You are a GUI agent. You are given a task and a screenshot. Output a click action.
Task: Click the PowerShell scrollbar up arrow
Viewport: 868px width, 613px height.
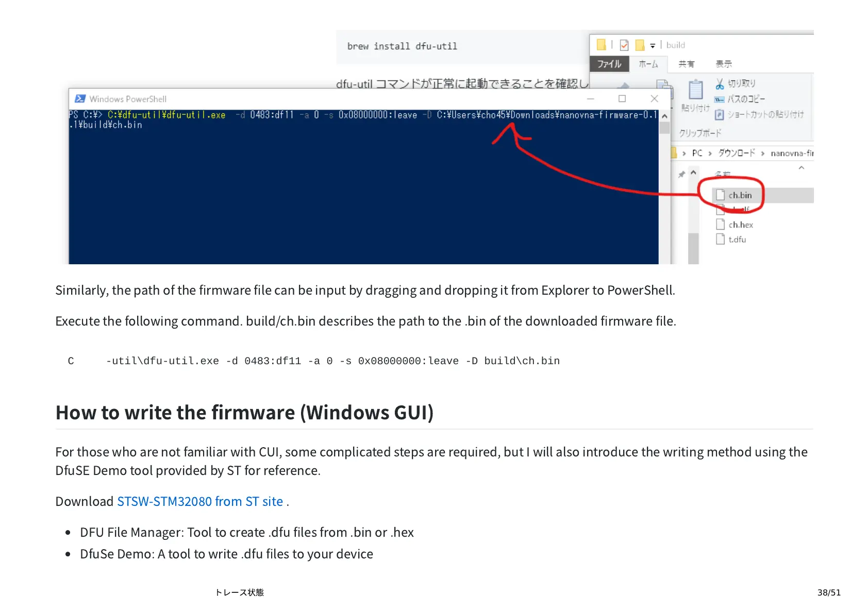point(664,116)
